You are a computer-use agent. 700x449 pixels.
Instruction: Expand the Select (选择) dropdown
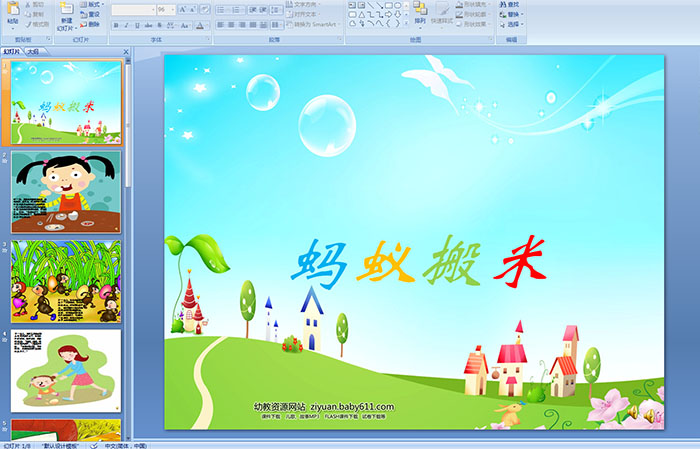pos(516,24)
